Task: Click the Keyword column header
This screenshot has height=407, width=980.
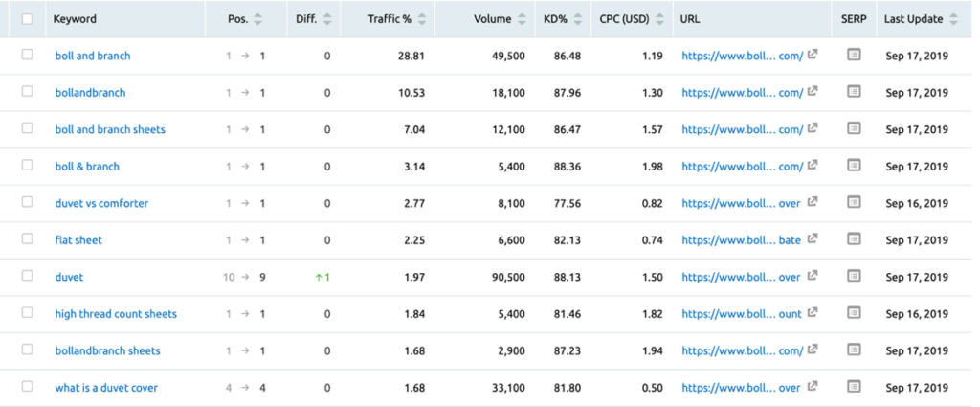Action: click(75, 19)
